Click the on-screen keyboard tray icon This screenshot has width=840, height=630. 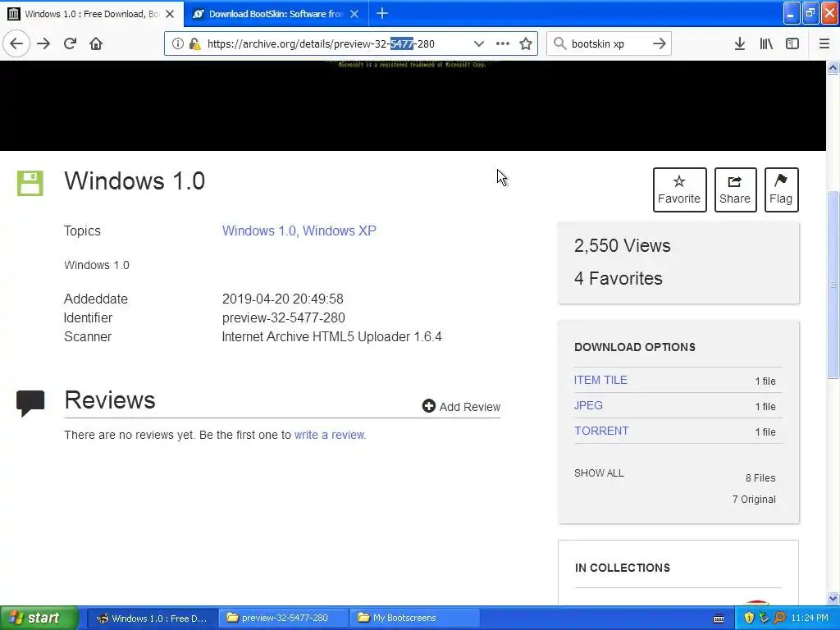(719, 619)
